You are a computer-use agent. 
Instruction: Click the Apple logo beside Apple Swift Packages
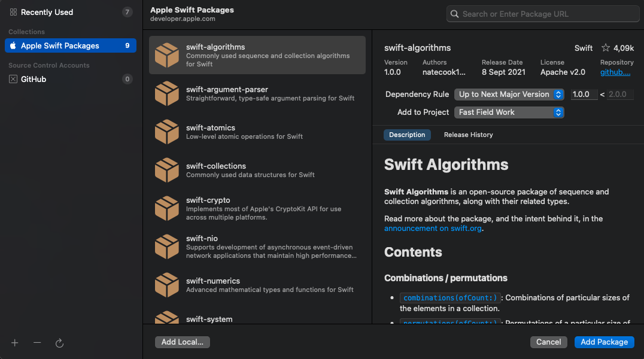coord(13,45)
